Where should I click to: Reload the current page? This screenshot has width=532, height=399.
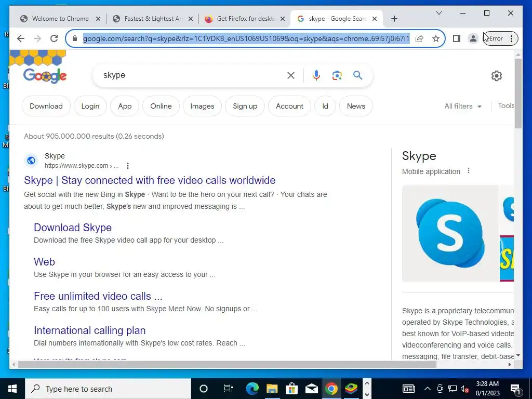point(54,38)
